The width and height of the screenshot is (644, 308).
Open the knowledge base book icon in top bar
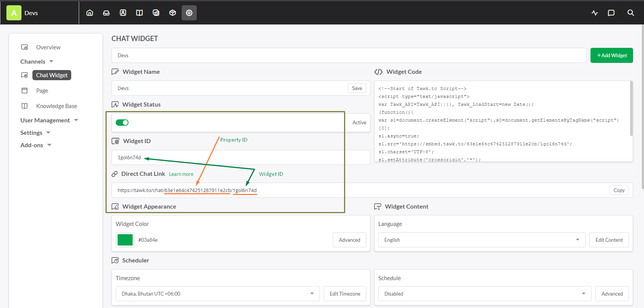(139, 13)
